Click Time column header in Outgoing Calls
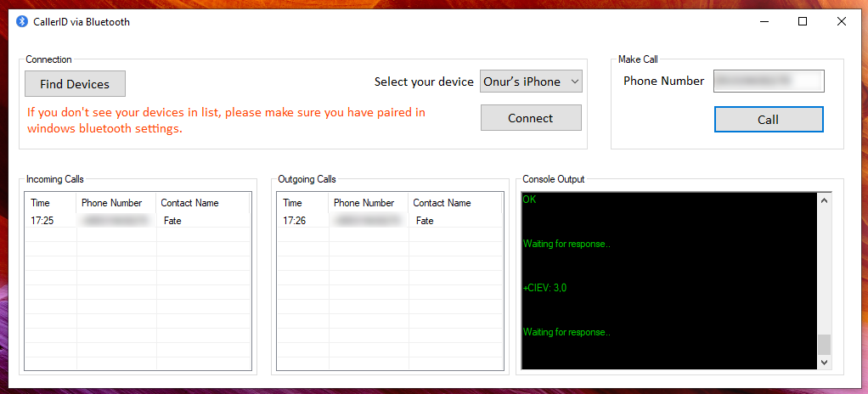The image size is (868, 394). [293, 203]
